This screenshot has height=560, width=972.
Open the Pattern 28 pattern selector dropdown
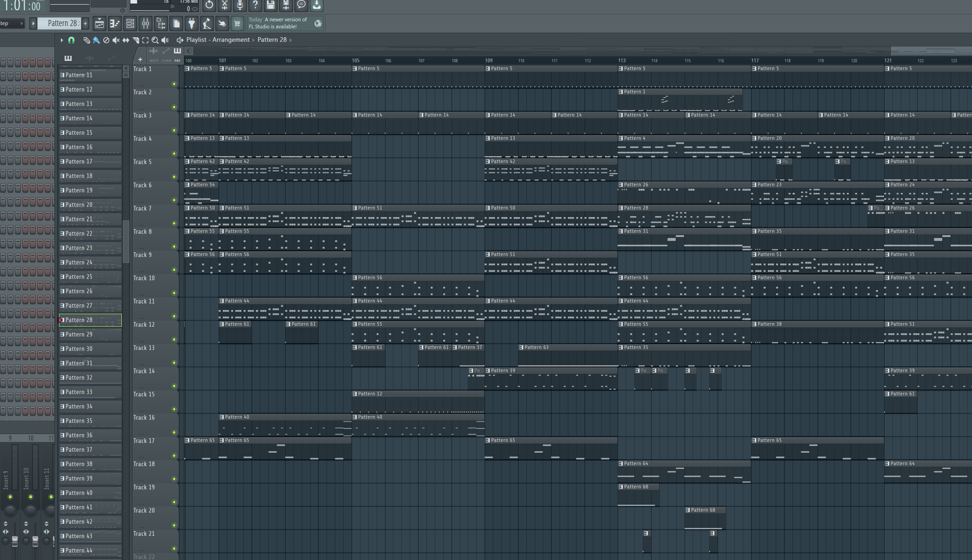61,23
